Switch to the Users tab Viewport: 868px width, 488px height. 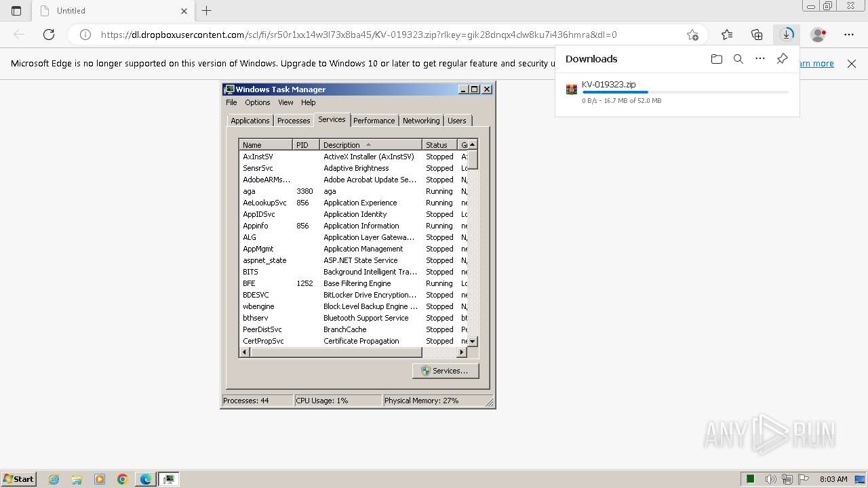tap(457, 121)
